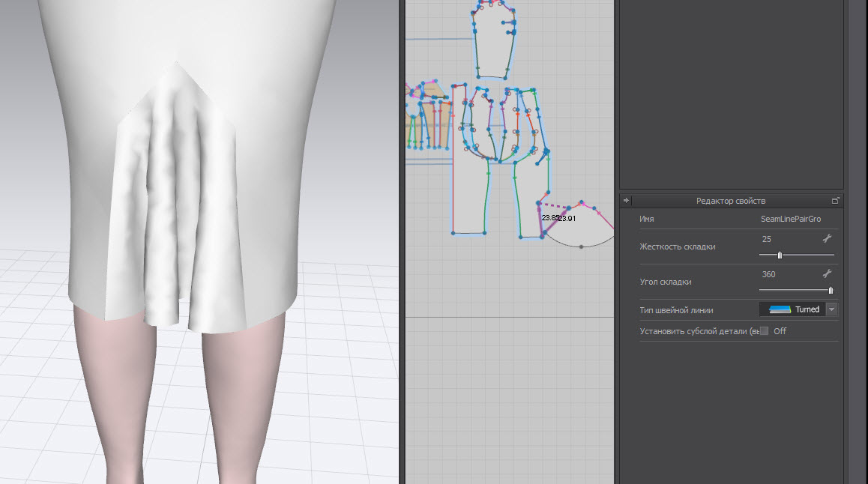
Task: Click the Turned seam type swatch icon
Action: coord(780,309)
